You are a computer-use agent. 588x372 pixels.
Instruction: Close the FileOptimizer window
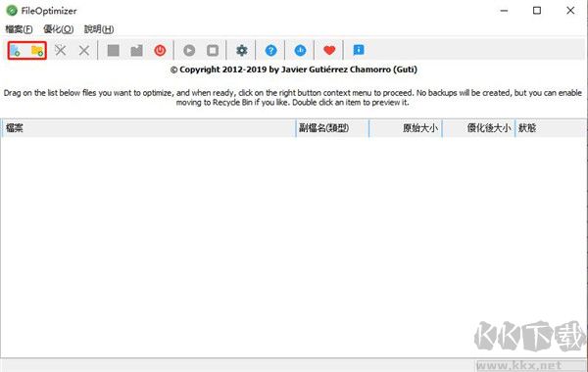(570, 11)
